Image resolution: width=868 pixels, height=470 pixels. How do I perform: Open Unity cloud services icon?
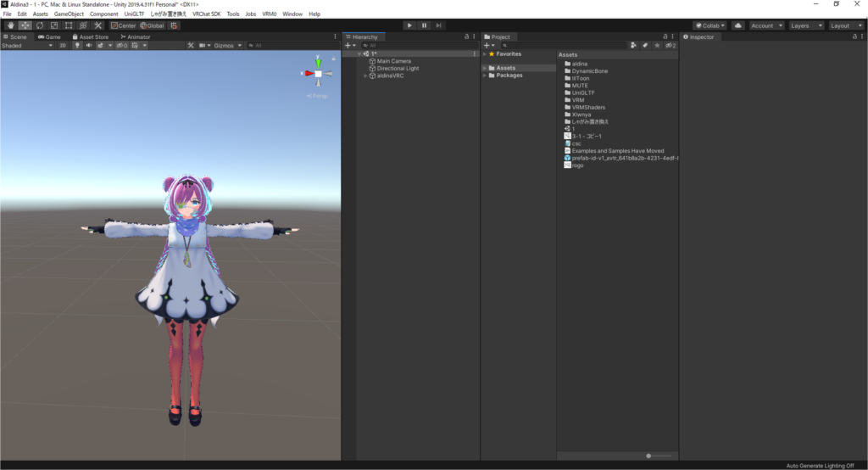point(738,25)
